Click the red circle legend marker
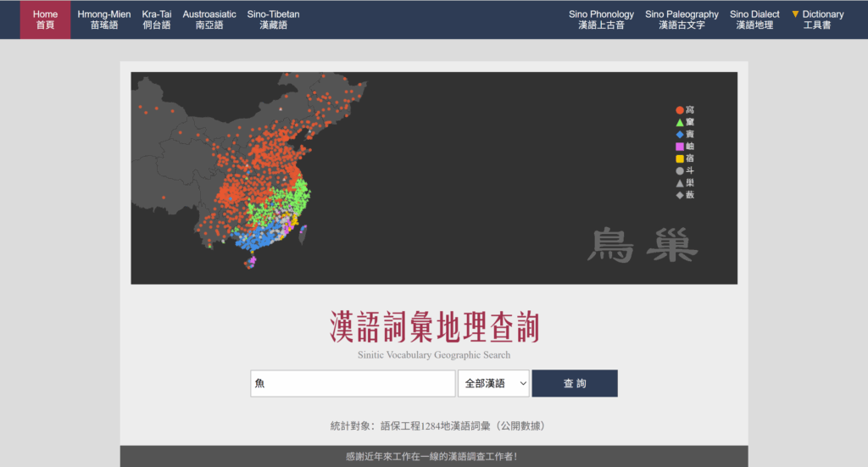The height and width of the screenshot is (467, 868). coord(680,110)
